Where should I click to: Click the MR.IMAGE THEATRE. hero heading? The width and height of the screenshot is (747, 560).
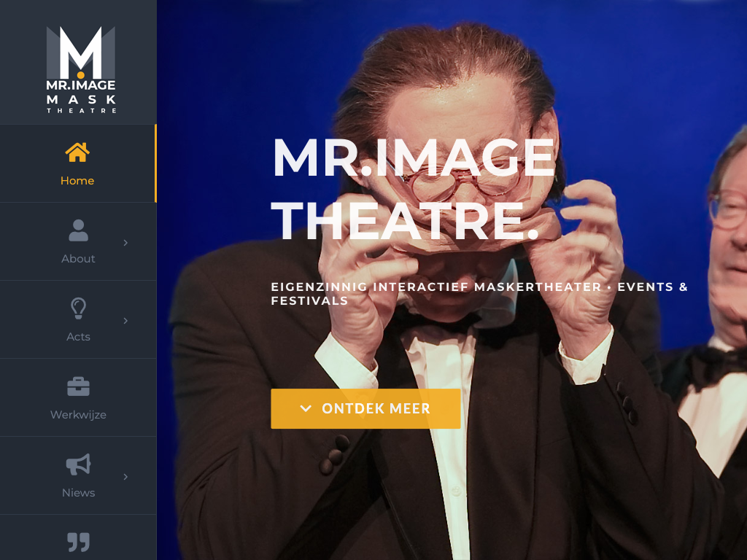coord(414,189)
